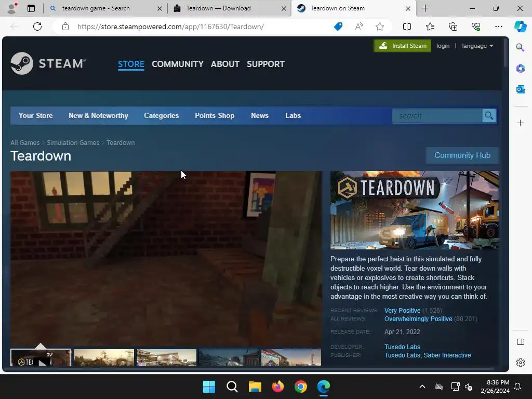Open the SUPPORT page

click(x=265, y=64)
